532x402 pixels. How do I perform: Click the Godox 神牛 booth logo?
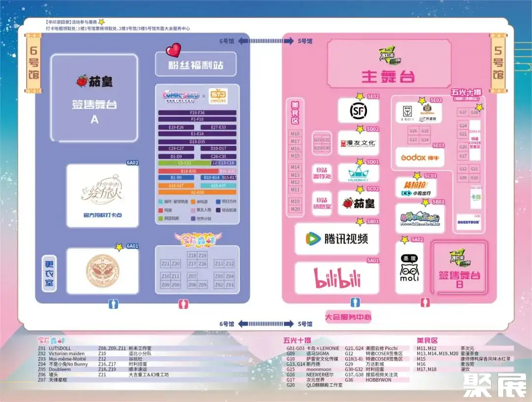coord(420,158)
